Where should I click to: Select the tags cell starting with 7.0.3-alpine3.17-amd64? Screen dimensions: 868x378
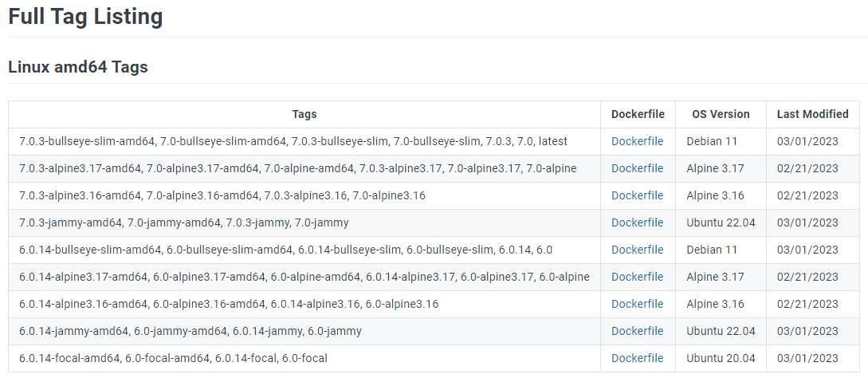click(304, 168)
